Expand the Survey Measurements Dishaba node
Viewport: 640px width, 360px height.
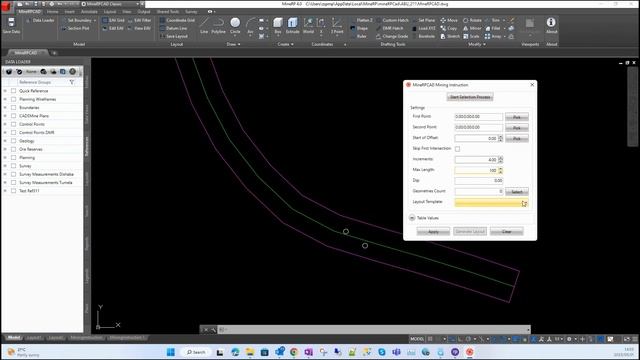point(5,174)
